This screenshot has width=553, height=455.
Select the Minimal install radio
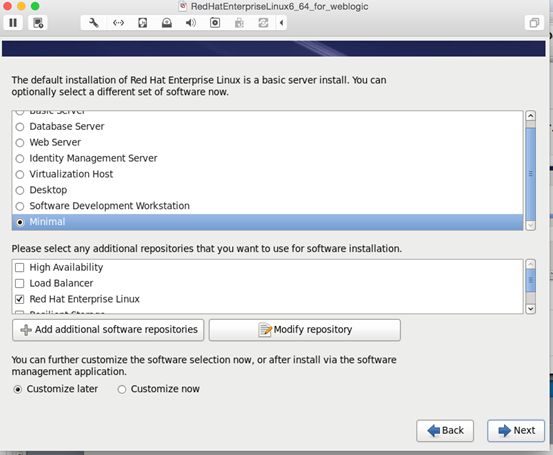(20, 222)
